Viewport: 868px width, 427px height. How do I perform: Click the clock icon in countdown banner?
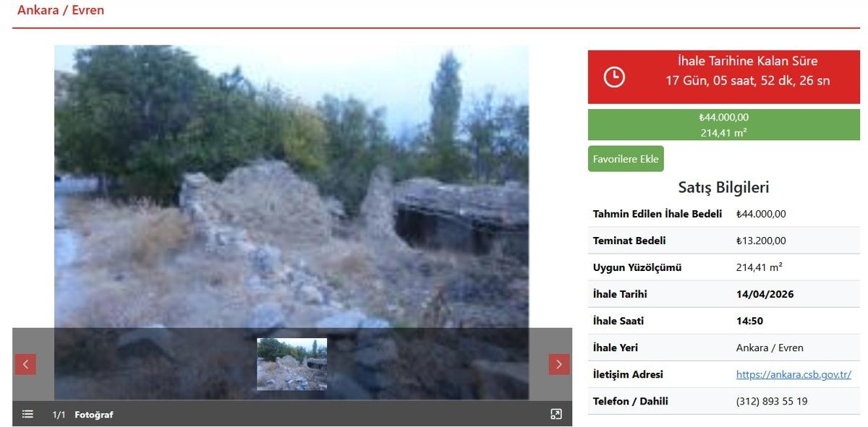[614, 77]
